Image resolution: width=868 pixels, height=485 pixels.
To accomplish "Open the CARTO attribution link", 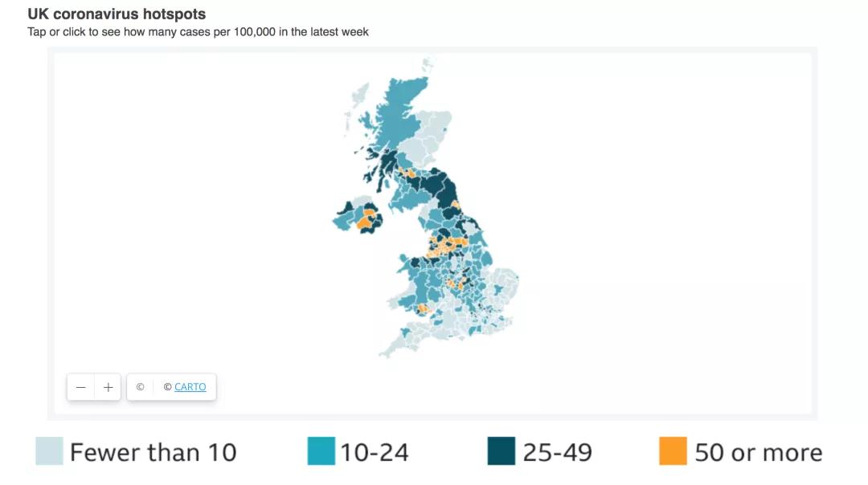I will [190, 387].
